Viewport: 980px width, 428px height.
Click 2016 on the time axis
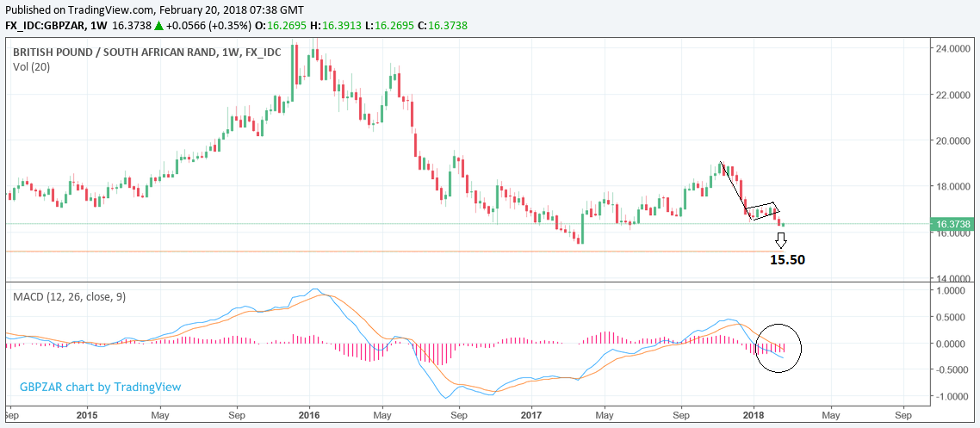pos(307,413)
